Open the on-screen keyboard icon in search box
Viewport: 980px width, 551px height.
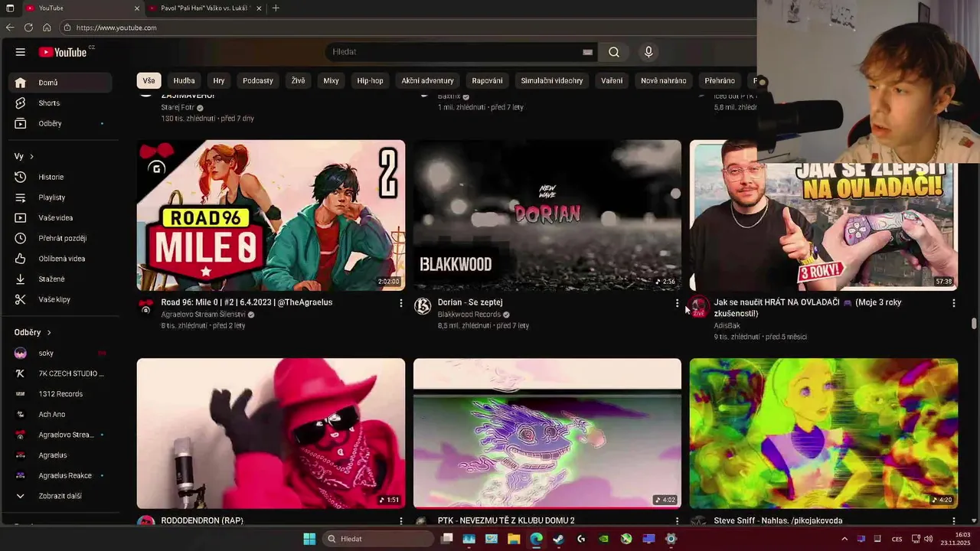tap(587, 52)
